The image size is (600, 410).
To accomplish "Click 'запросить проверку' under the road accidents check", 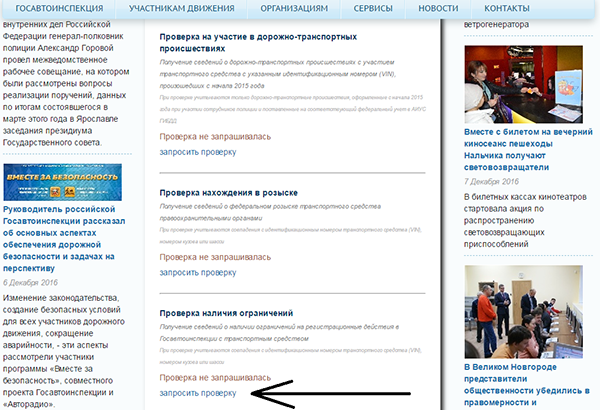I will click(x=198, y=152).
